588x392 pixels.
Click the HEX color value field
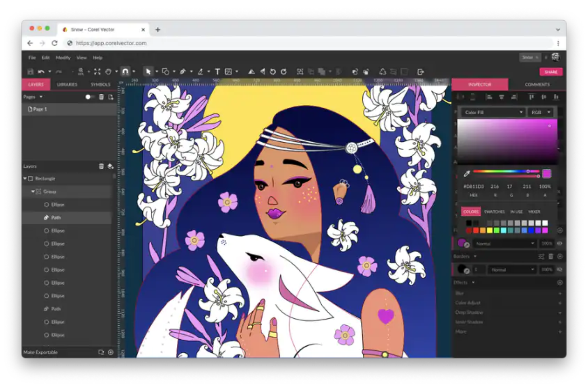point(474,186)
